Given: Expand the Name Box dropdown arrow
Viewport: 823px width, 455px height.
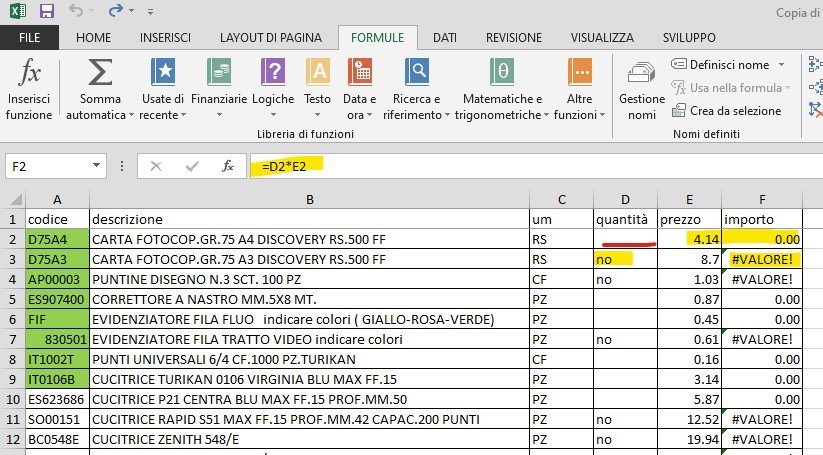Looking at the screenshot, I should pos(97,166).
